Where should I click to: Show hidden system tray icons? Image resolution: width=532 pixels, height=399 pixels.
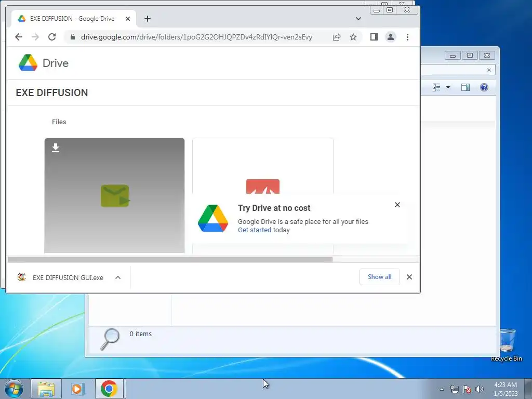442,389
